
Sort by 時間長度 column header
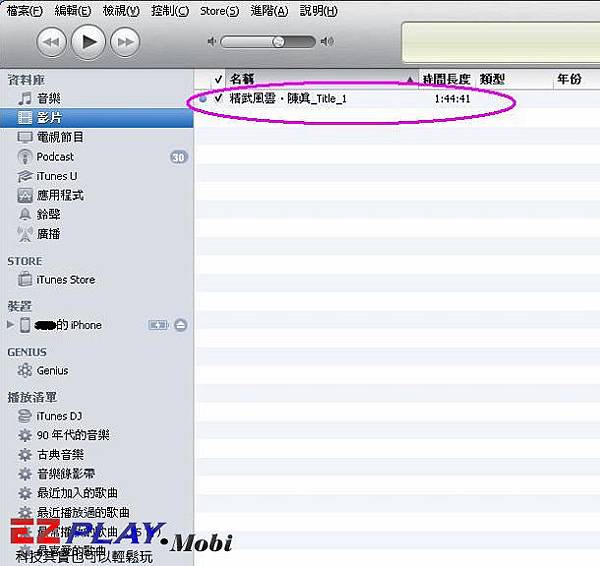pyautogui.click(x=447, y=80)
